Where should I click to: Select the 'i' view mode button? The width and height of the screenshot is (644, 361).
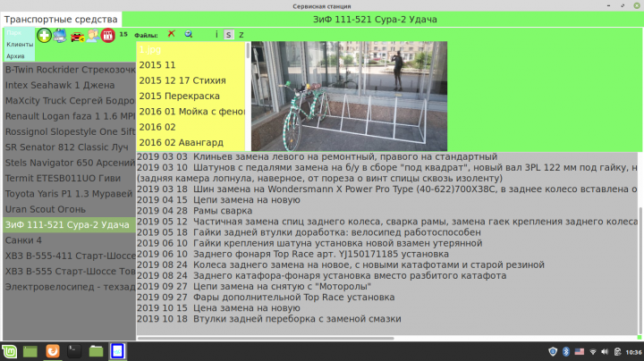(x=216, y=35)
